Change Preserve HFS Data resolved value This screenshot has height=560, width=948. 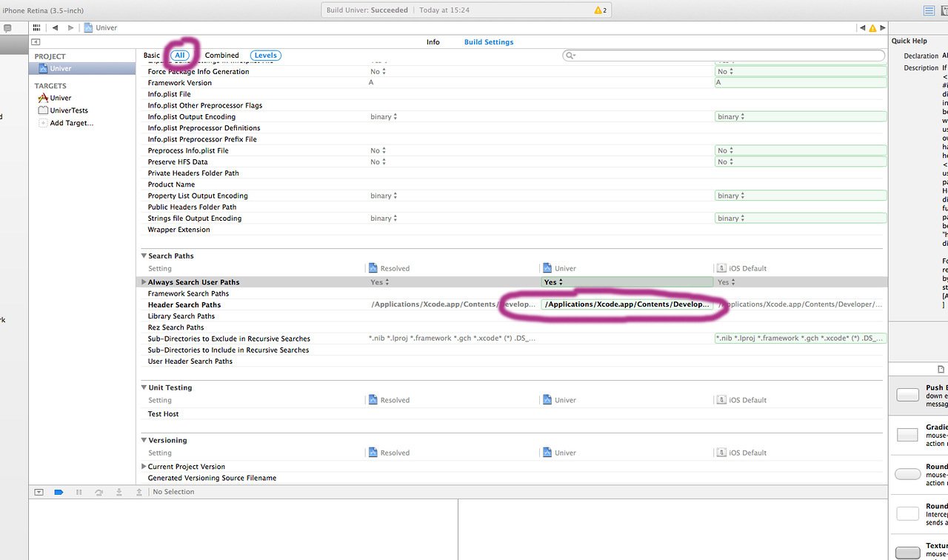(x=378, y=162)
